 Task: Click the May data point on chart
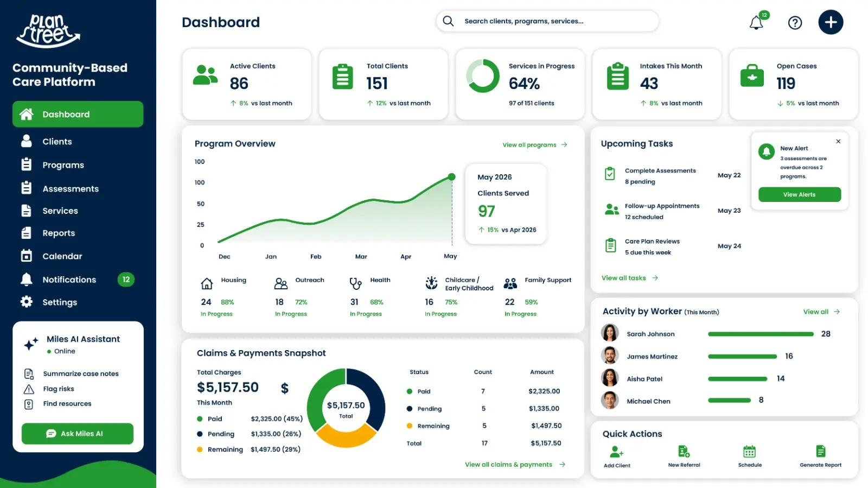click(451, 177)
